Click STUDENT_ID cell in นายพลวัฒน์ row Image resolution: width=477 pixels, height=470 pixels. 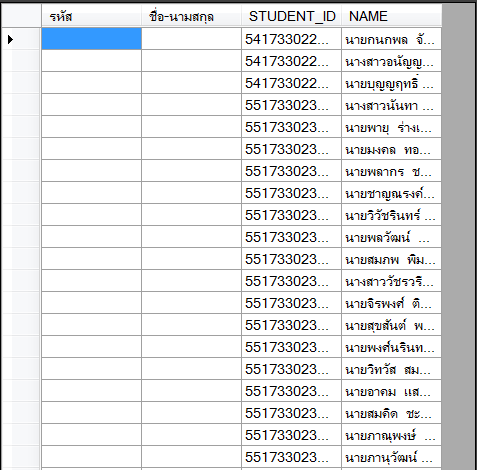(x=291, y=237)
